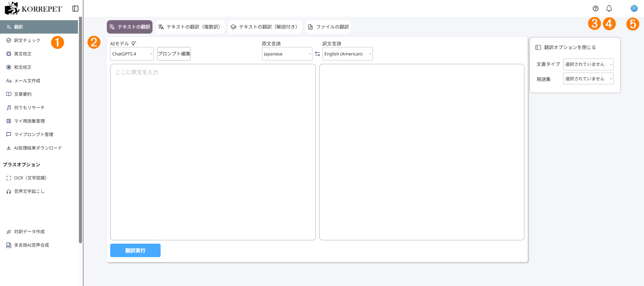Open OCR（文字認識） in the sidebar

(x=39, y=178)
